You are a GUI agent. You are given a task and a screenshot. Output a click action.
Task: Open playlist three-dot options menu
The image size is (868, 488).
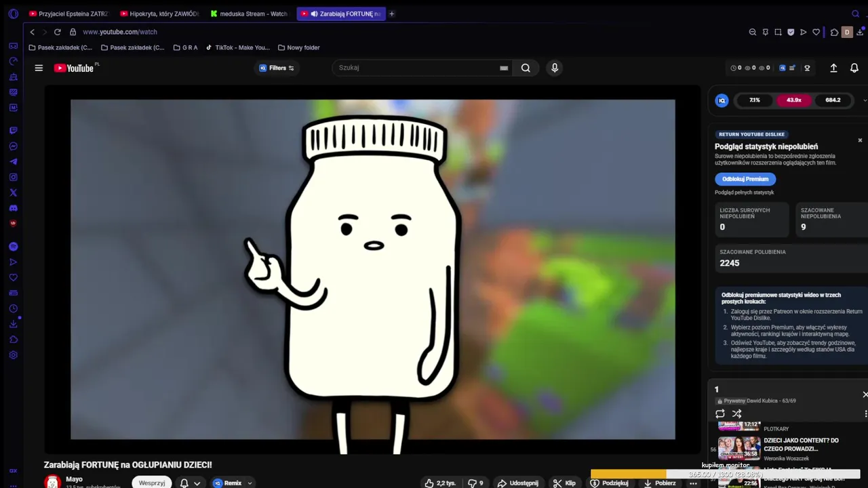click(865, 413)
